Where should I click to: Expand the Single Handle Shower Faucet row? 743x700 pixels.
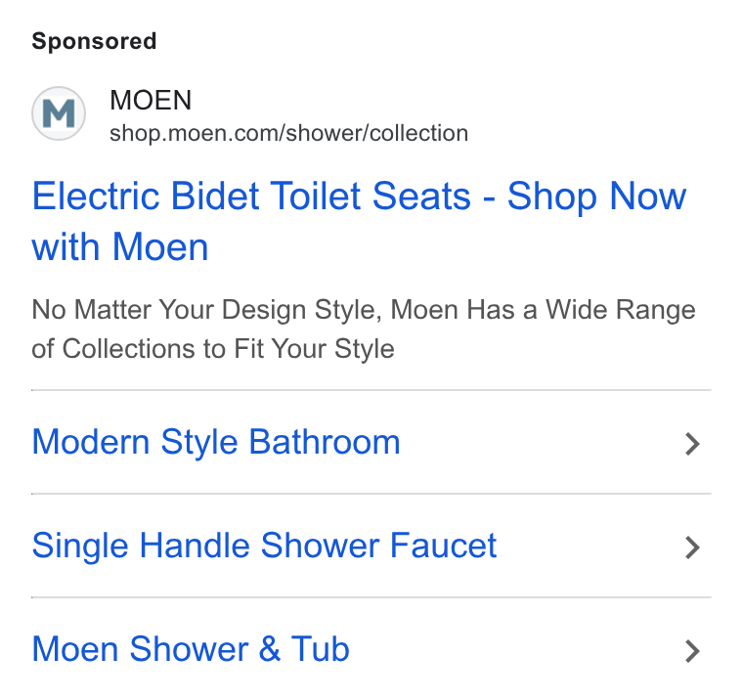(x=371, y=546)
